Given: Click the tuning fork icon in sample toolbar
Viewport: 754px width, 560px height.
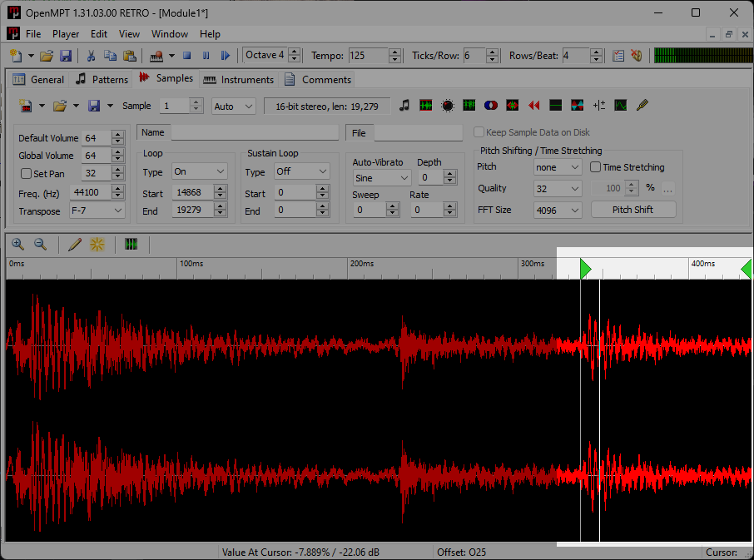Looking at the screenshot, I should click(642, 106).
